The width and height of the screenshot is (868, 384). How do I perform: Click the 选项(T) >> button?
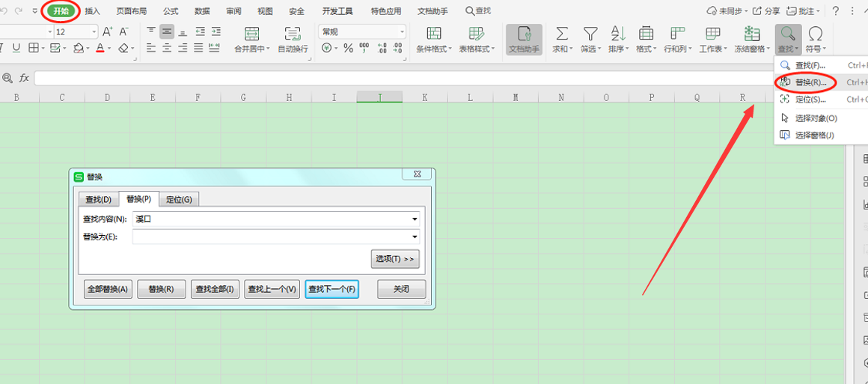click(x=394, y=259)
